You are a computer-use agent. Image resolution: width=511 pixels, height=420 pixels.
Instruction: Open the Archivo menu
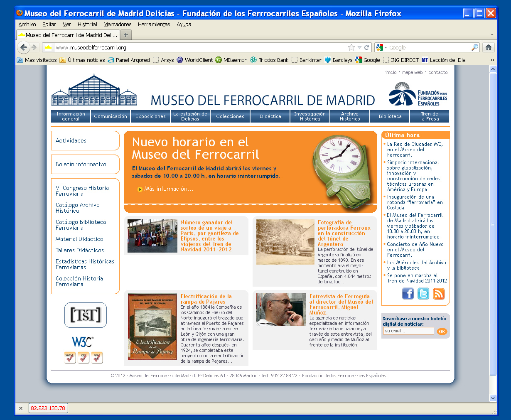pyautogui.click(x=27, y=25)
